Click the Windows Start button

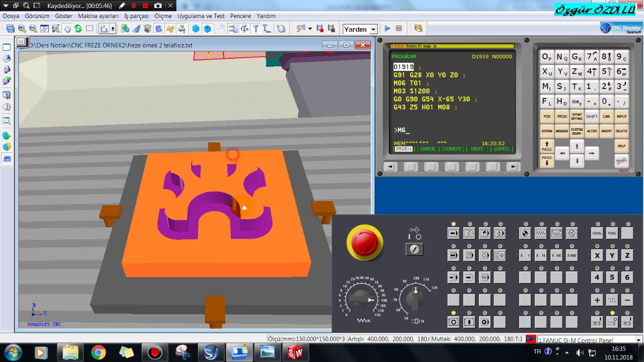click(x=12, y=352)
